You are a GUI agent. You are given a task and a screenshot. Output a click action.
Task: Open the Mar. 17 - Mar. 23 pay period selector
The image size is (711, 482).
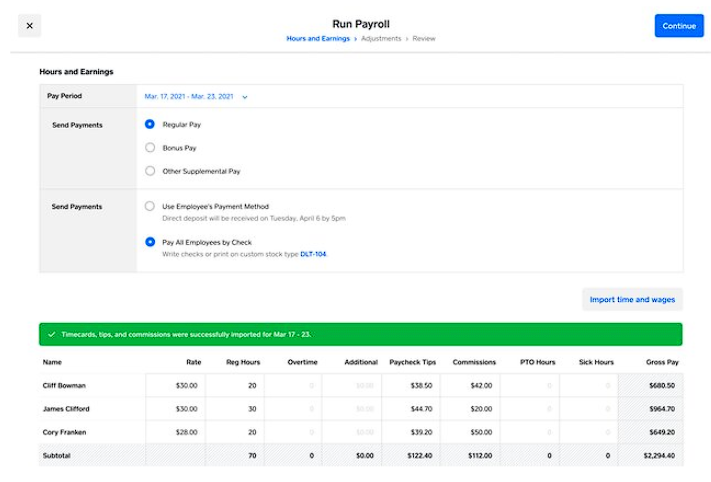coord(189,97)
